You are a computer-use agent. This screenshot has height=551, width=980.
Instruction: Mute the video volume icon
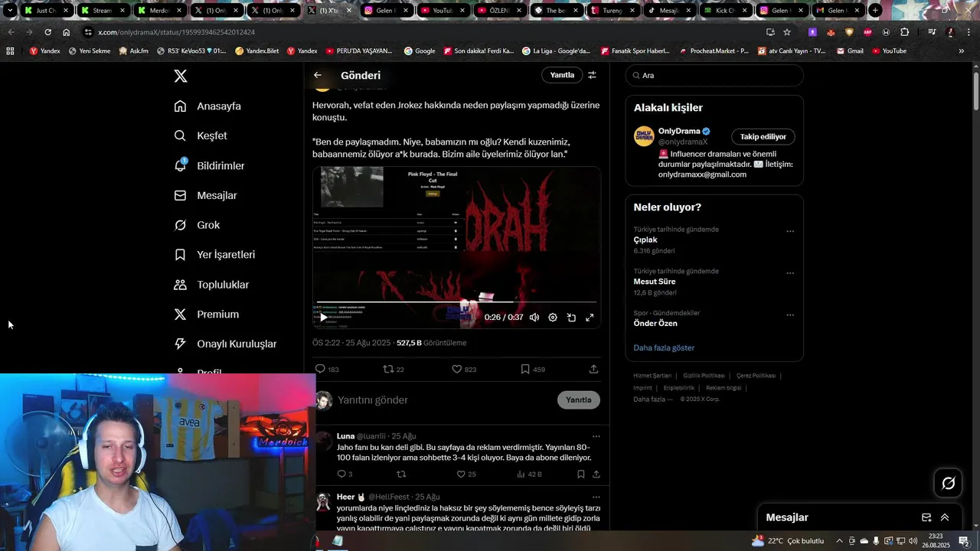point(534,318)
